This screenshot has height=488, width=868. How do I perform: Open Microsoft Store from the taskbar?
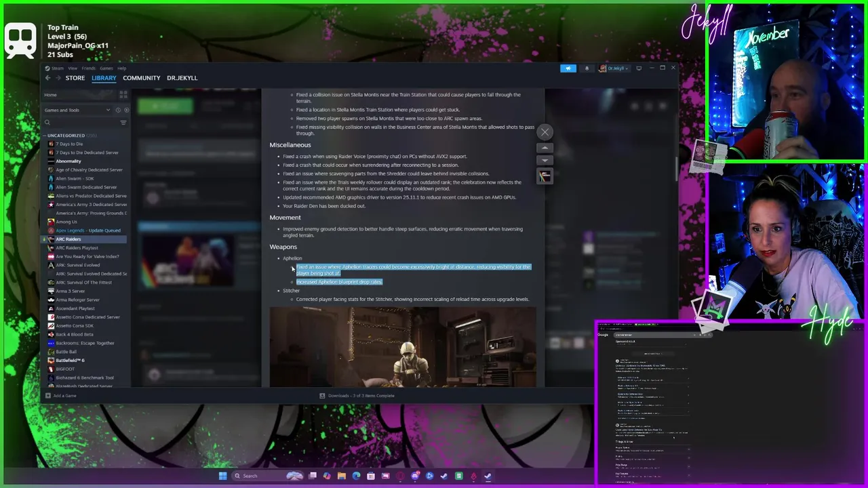(371, 476)
